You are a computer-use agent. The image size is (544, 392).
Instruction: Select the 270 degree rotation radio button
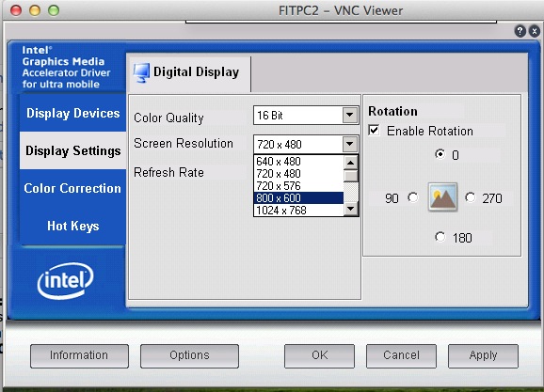470,197
